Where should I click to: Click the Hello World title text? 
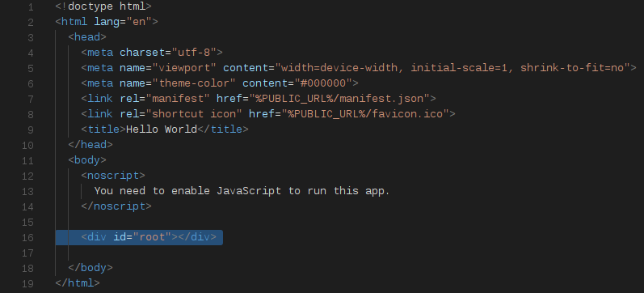162,130
